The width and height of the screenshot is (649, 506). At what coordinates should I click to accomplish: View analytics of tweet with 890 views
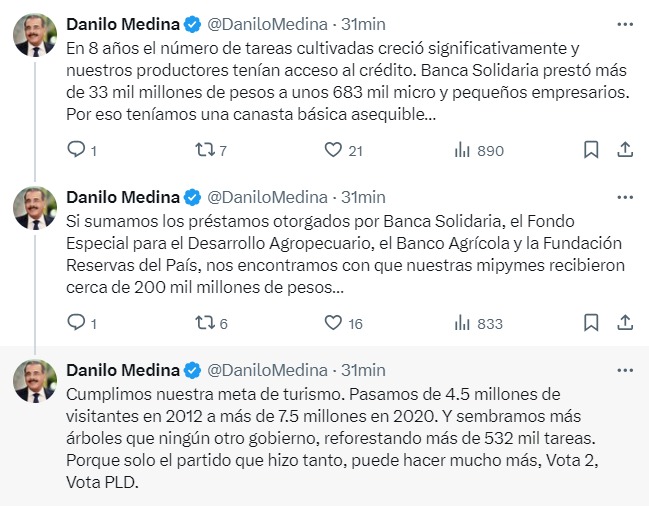(x=463, y=150)
